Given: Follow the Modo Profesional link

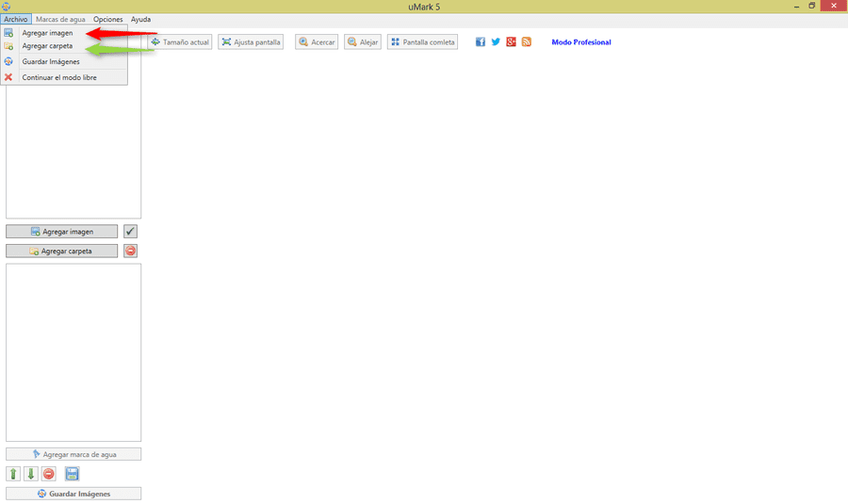Looking at the screenshot, I should [581, 42].
